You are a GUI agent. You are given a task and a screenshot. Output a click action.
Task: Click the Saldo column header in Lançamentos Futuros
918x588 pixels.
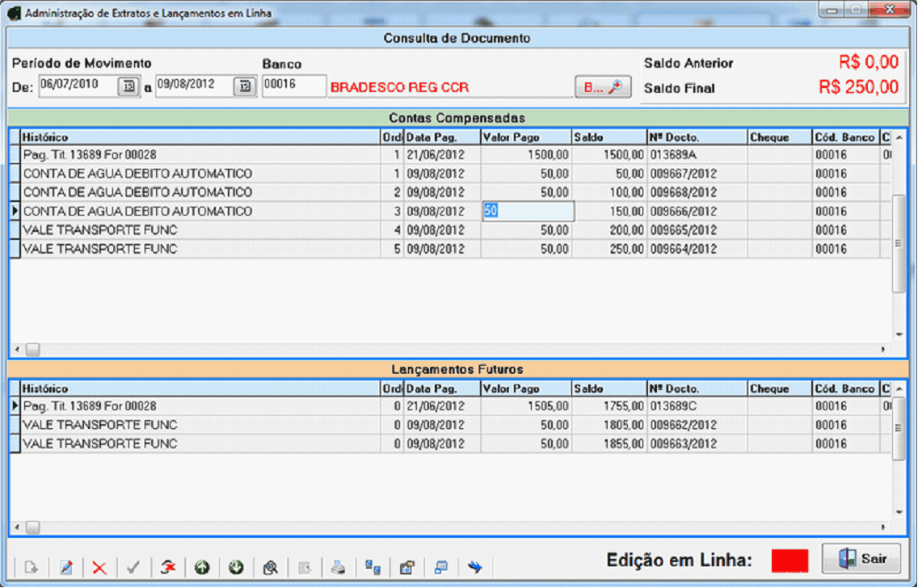(x=608, y=389)
